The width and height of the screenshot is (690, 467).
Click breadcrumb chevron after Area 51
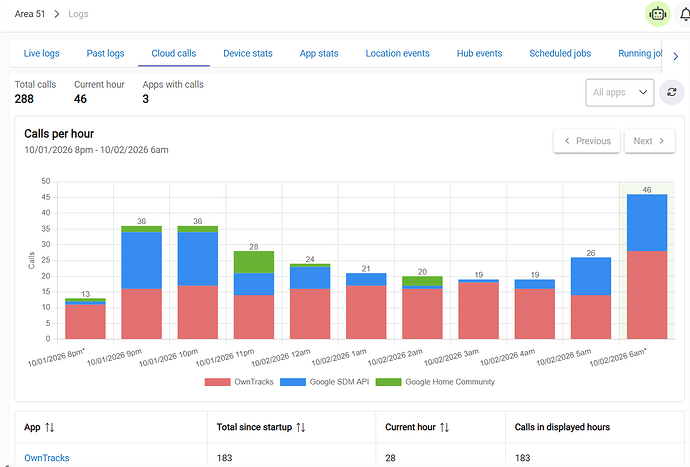56,14
